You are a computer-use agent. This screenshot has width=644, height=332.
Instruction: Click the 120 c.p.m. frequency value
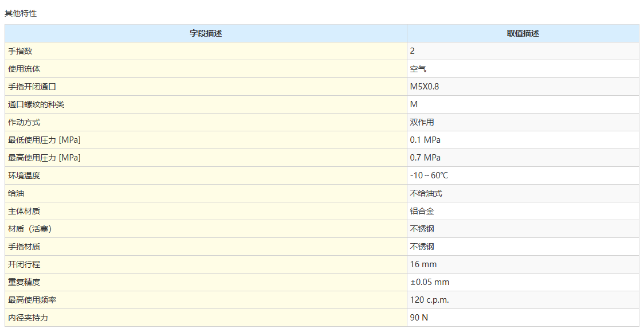[430, 300]
